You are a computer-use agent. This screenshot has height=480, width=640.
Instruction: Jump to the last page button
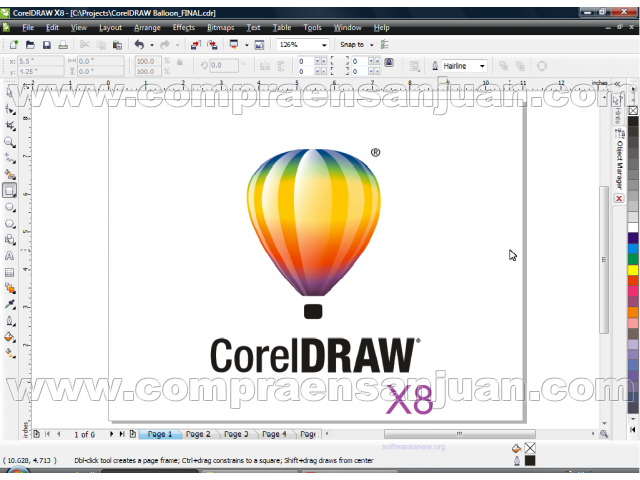click(x=122, y=434)
